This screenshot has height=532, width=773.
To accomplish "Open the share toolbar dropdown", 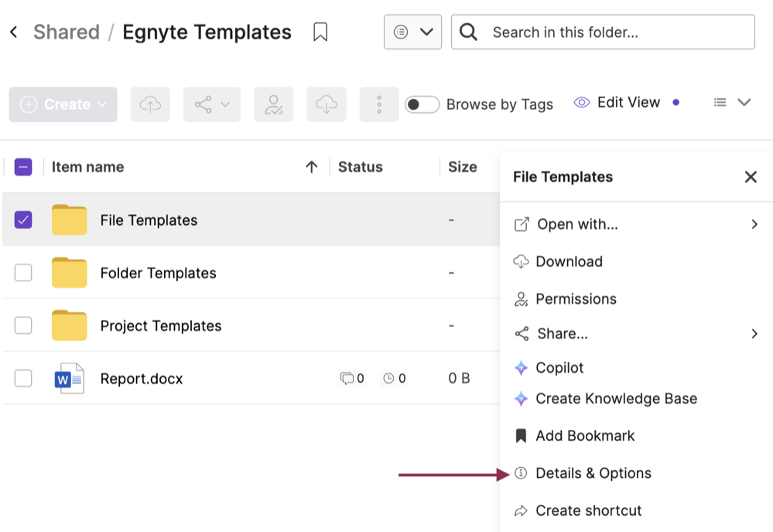I will (x=212, y=104).
